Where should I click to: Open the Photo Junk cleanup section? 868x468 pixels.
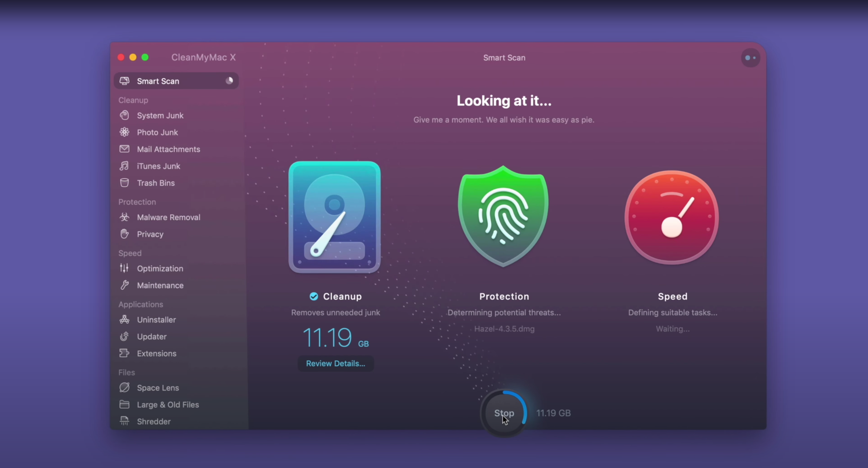click(x=157, y=132)
